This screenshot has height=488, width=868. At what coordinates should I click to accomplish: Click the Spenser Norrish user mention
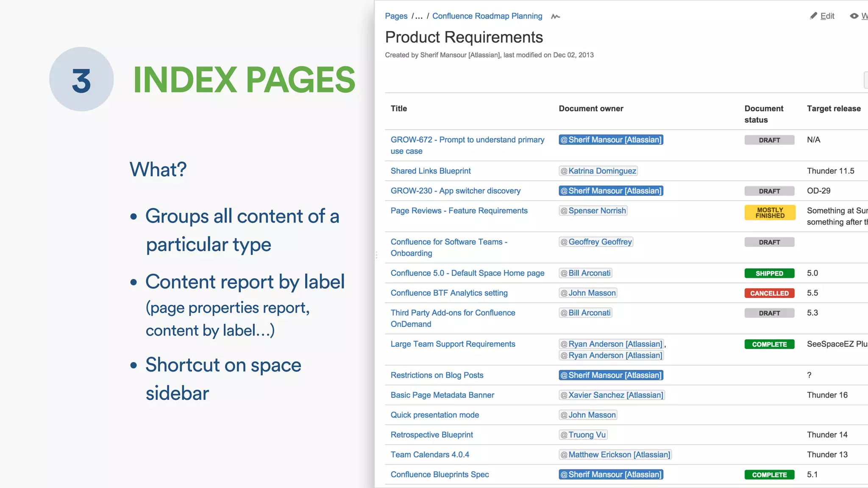(x=593, y=211)
